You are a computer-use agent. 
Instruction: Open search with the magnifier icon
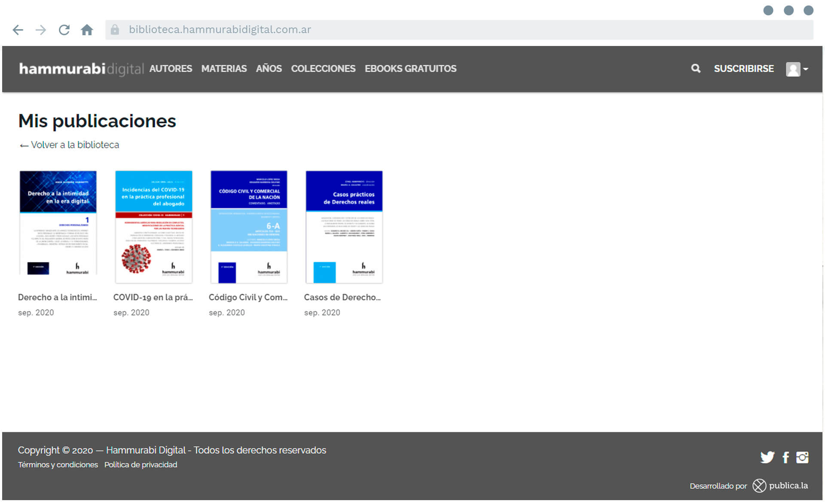click(696, 68)
